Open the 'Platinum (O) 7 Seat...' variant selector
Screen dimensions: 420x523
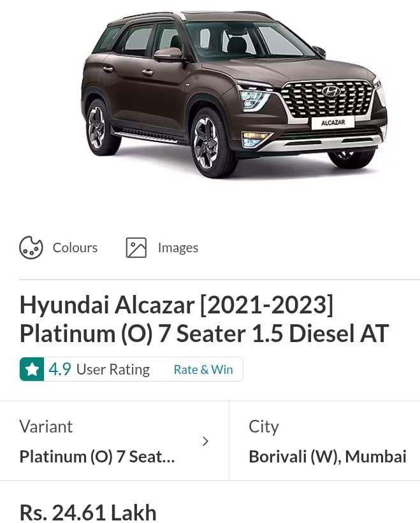tap(97, 457)
